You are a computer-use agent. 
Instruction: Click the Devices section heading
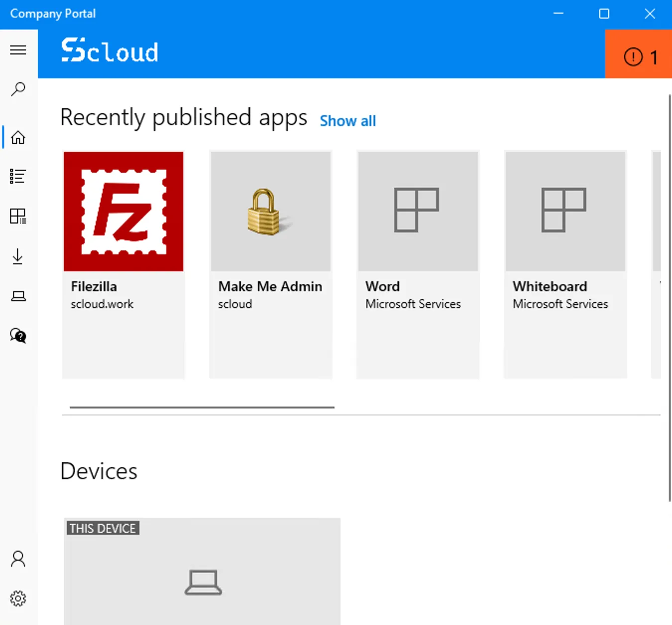pyautogui.click(x=99, y=471)
